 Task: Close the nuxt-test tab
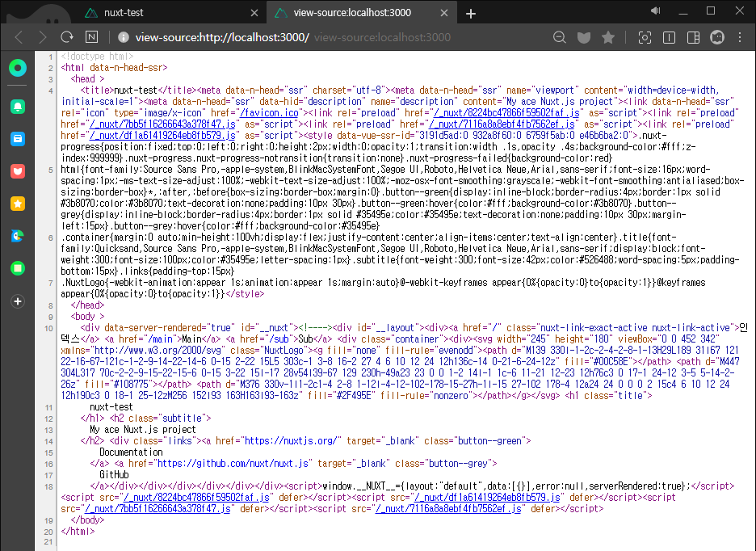click(x=254, y=13)
